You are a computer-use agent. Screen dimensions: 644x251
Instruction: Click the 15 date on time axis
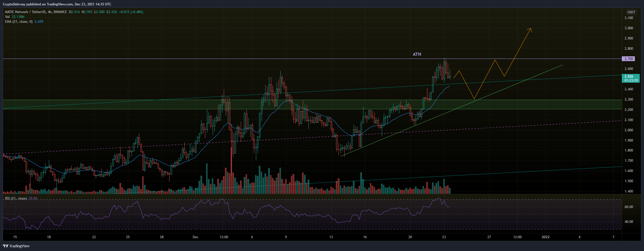(15, 237)
